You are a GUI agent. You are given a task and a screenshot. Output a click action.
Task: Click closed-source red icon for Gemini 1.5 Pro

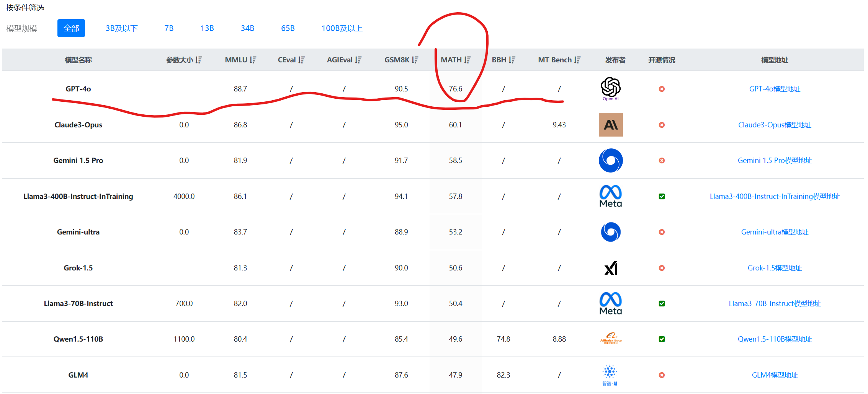662,160
